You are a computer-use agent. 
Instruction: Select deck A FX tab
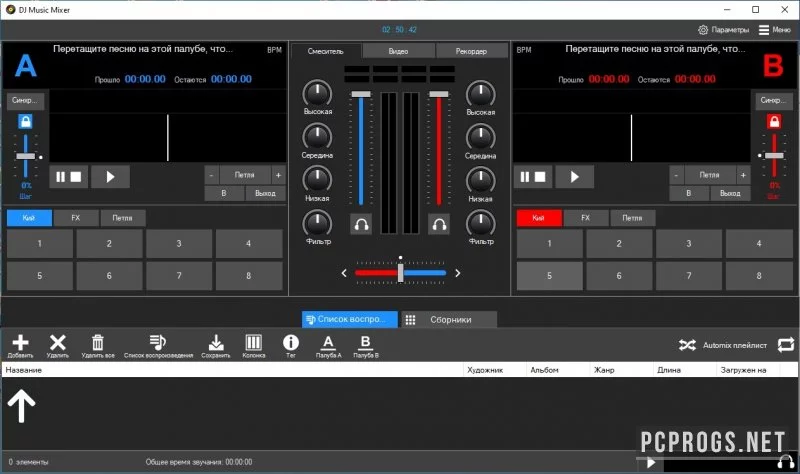click(x=76, y=218)
